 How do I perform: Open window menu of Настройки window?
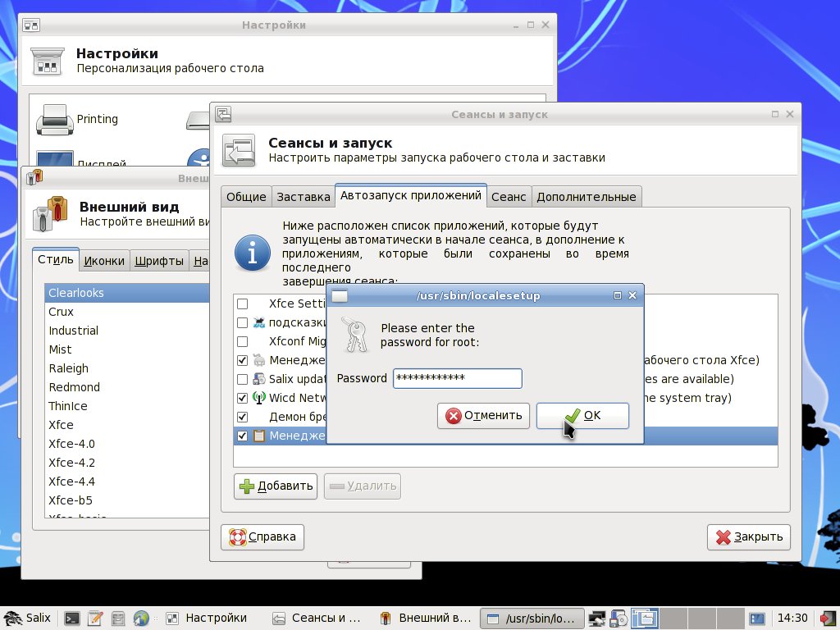[x=31, y=25]
